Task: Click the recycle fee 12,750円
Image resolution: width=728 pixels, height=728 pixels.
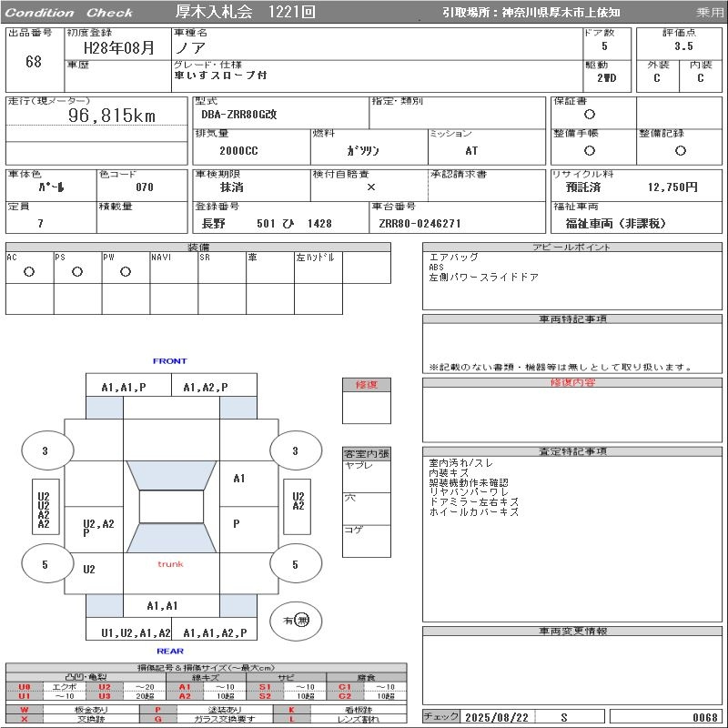Action: click(672, 187)
